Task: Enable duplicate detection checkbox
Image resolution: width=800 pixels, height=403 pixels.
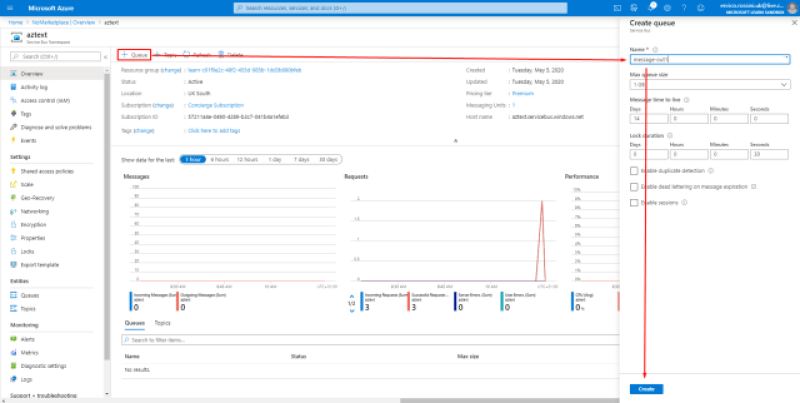Action: pos(634,171)
